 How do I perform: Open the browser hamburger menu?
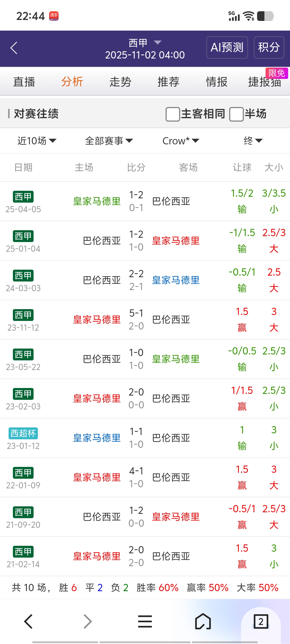click(x=145, y=621)
